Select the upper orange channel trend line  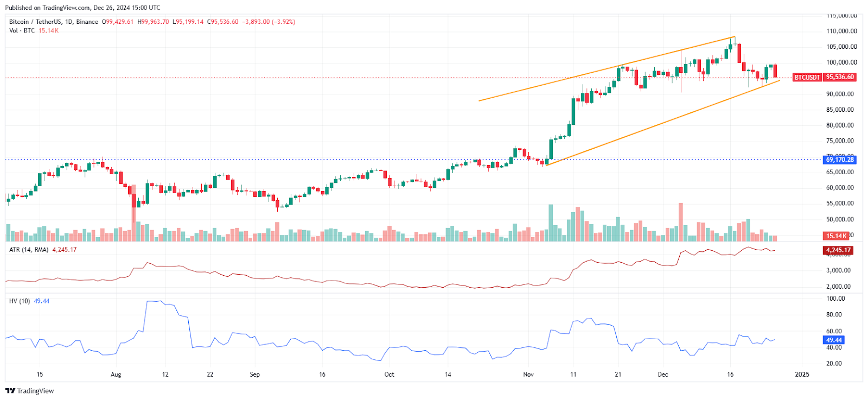coord(607,69)
